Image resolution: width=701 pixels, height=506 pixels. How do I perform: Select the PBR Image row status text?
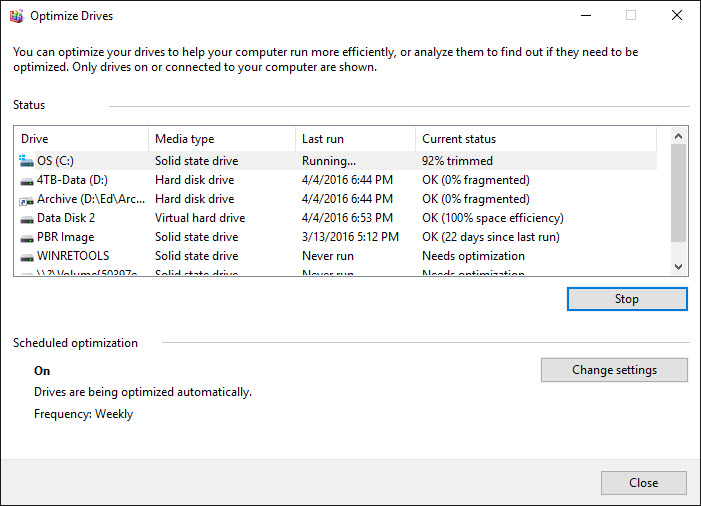pyautogui.click(x=490, y=237)
